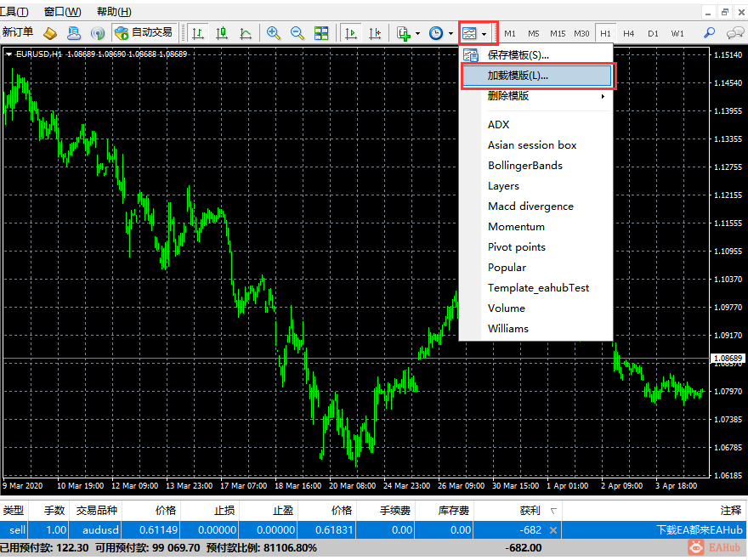
Task: Toggle chart shift icon
Action: [x=375, y=33]
